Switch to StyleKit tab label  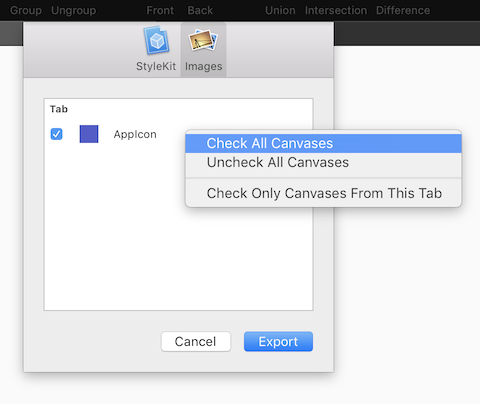156,66
